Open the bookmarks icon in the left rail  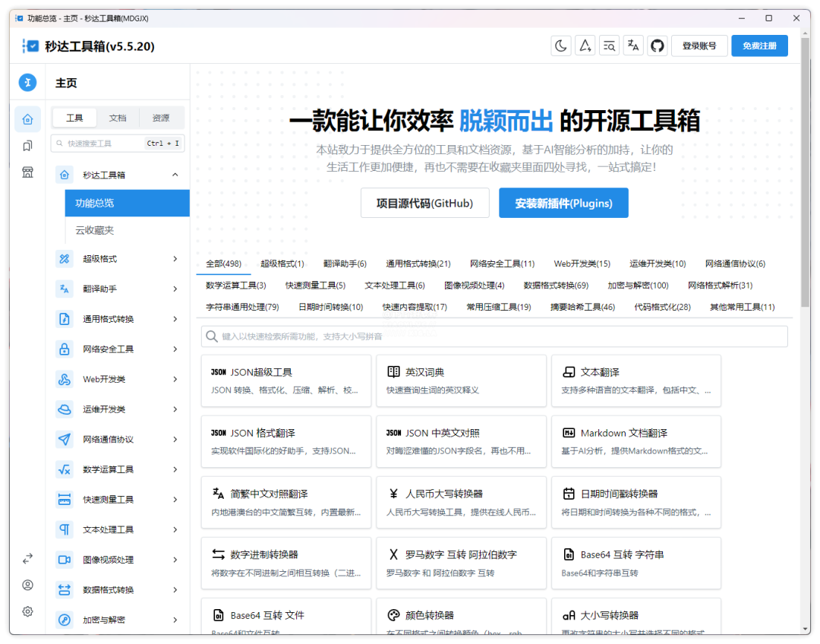[x=28, y=146]
